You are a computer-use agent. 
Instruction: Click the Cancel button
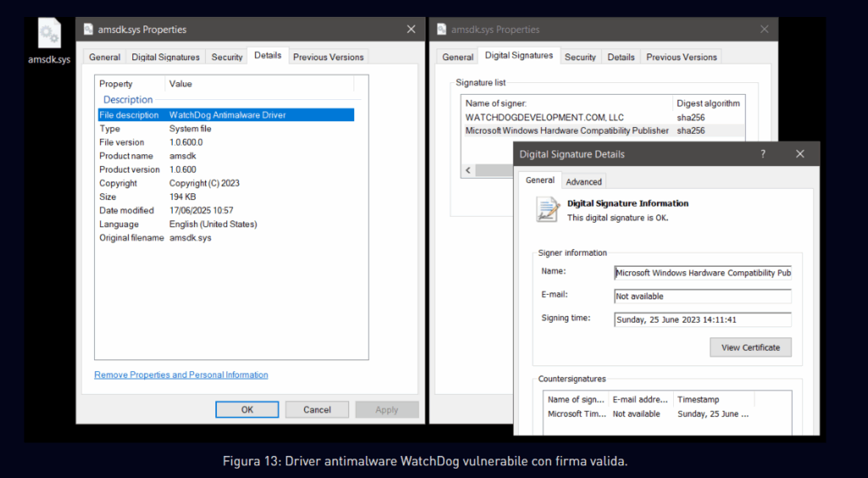point(317,409)
